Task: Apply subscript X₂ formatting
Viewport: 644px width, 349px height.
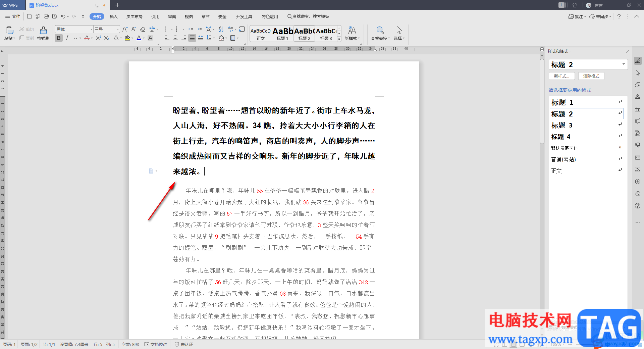Action: 107,38
